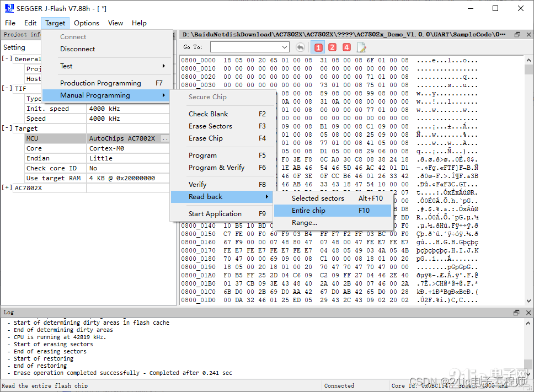
Task: Open the Edit menu
Action: coord(30,23)
